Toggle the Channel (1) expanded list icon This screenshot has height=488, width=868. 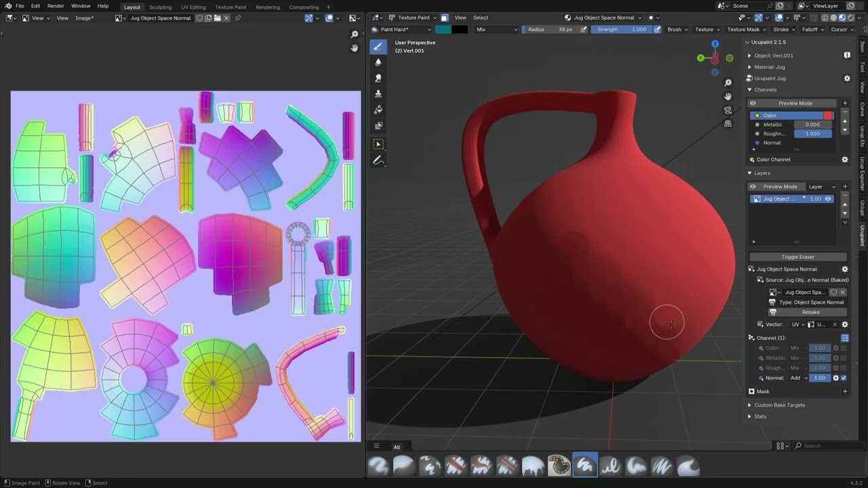click(x=845, y=338)
